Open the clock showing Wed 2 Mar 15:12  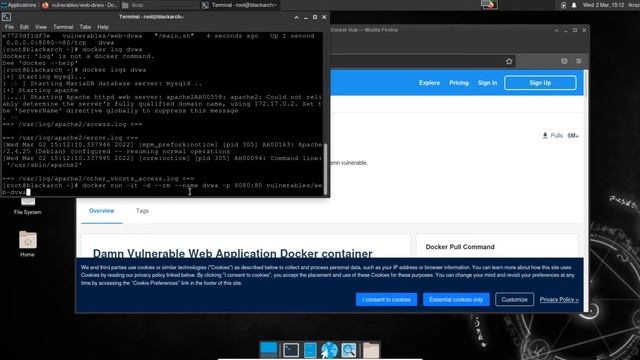[603, 5]
